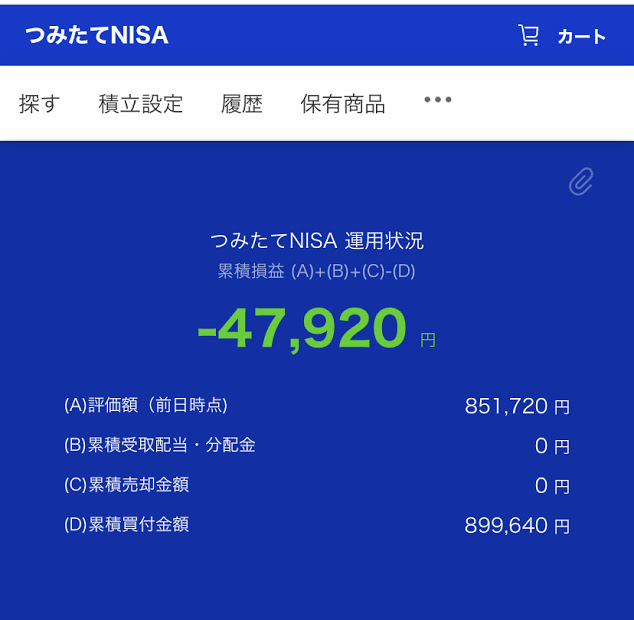
Task: Open the shopping cart icon
Action: (528, 36)
